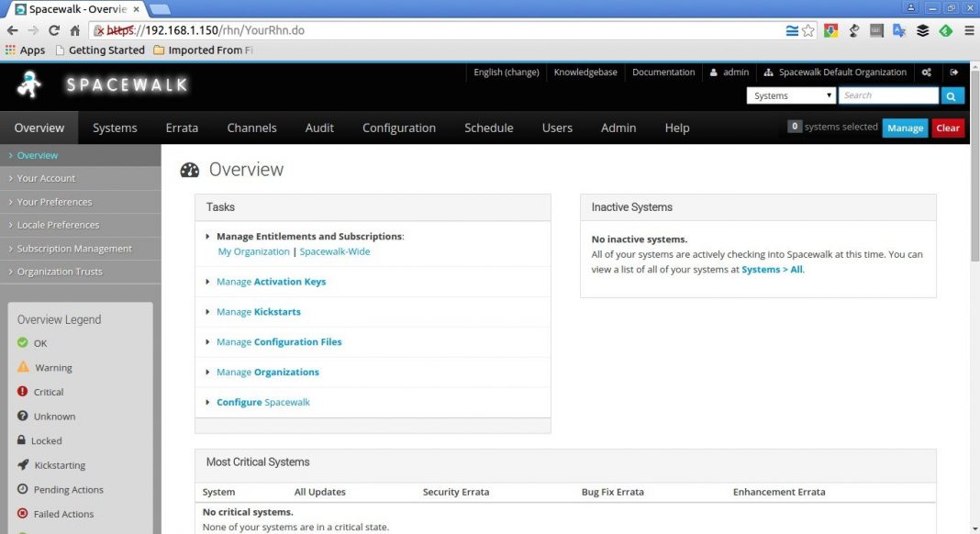Image resolution: width=980 pixels, height=534 pixels.
Task: Click the bookmark star in the address bar
Action: [807, 29]
